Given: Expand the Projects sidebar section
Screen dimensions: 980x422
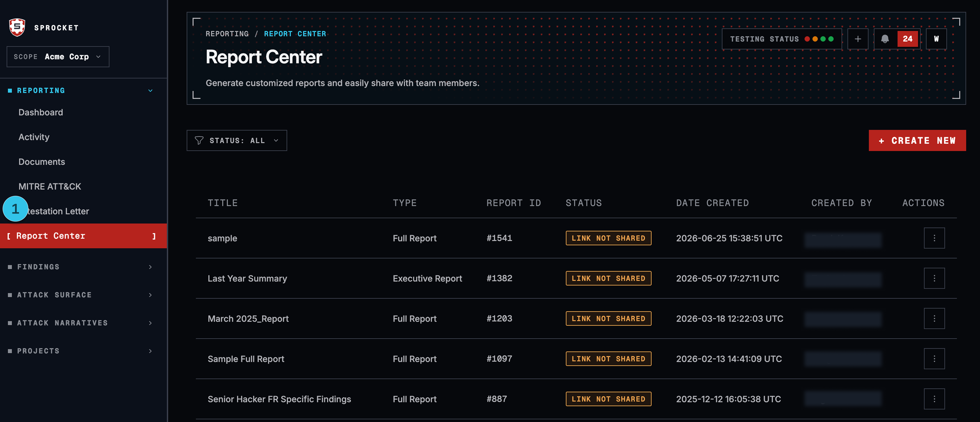Looking at the screenshot, I should pos(83,351).
